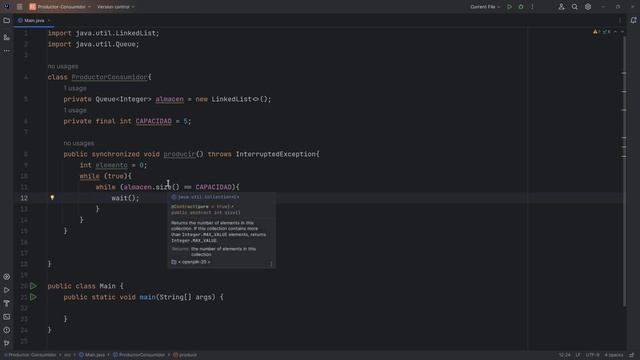This screenshot has width=640, height=360.
Task: Expand the Productor-Consumidor project dropdown
Action: pos(60,7)
